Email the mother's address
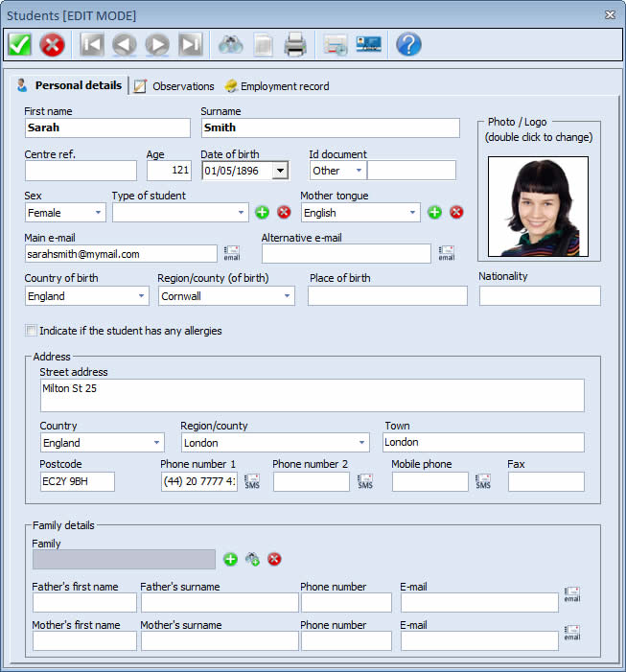This screenshot has height=672, width=626. [572, 633]
